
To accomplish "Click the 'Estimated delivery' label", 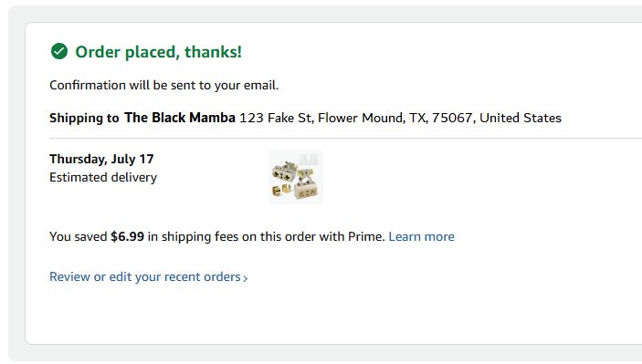I will (x=103, y=178).
